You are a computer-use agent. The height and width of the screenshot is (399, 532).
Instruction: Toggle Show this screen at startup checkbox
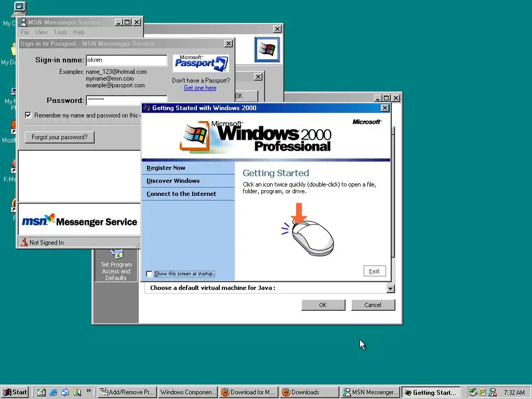[x=149, y=274]
